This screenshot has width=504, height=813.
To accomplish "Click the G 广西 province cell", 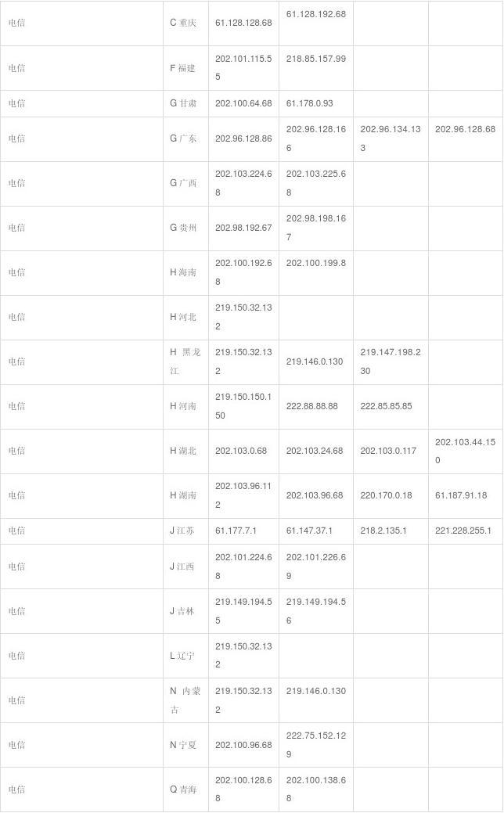I will [x=183, y=183].
